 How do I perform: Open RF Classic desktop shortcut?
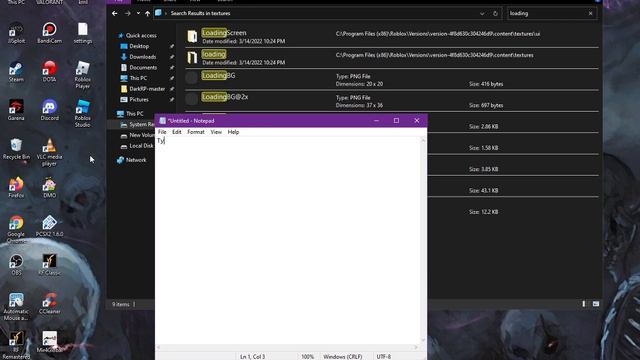[49, 265]
